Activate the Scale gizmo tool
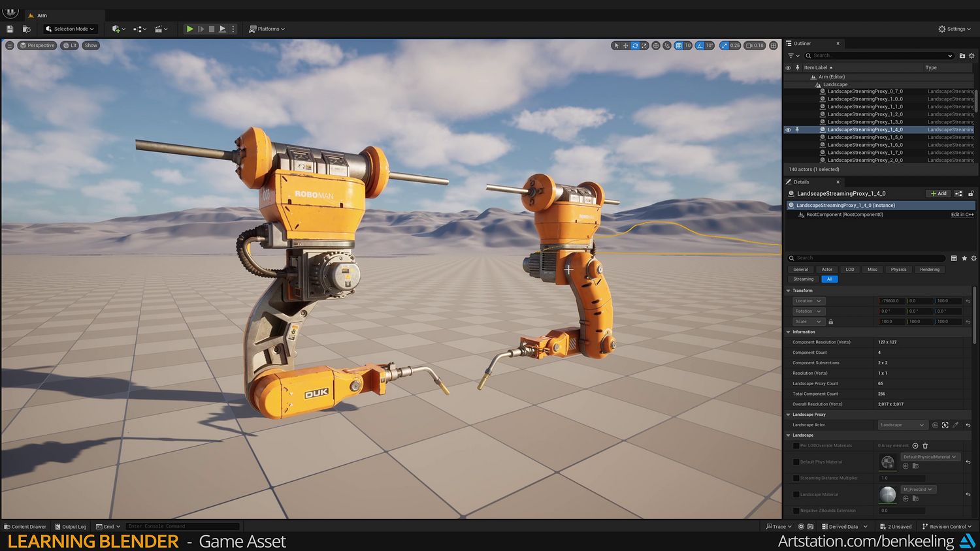 [644, 46]
